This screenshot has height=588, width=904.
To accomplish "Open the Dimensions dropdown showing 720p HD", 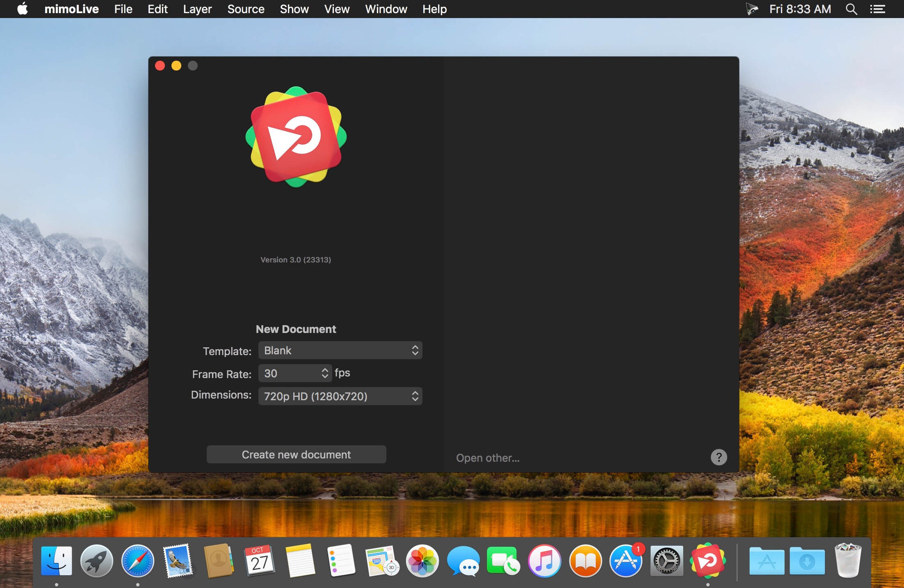I will pyautogui.click(x=340, y=396).
